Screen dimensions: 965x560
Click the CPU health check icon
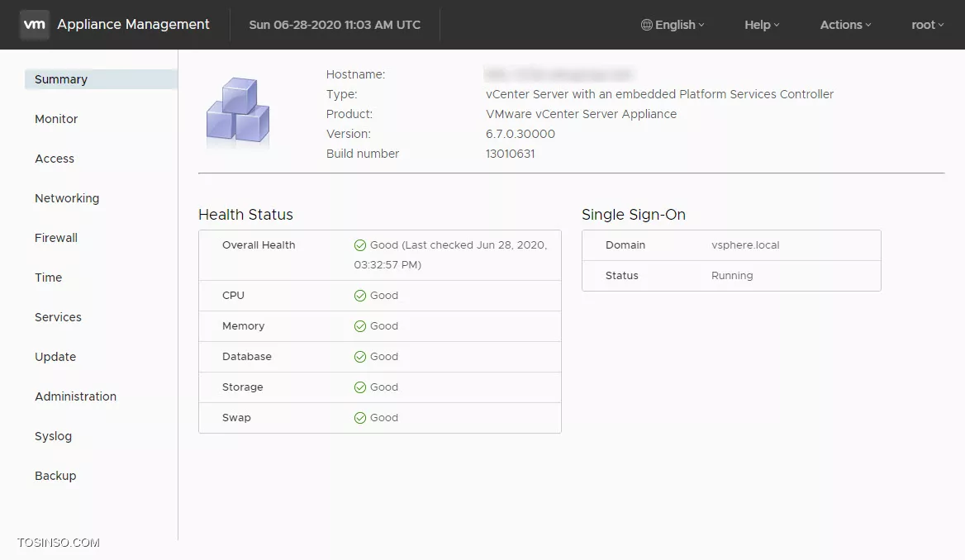point(360,296)
